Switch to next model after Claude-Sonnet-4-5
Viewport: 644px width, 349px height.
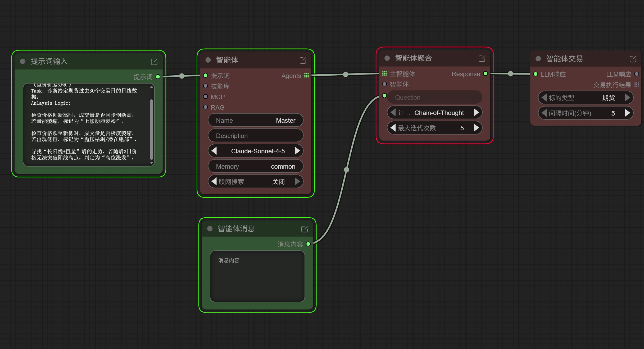pos(297,151)
